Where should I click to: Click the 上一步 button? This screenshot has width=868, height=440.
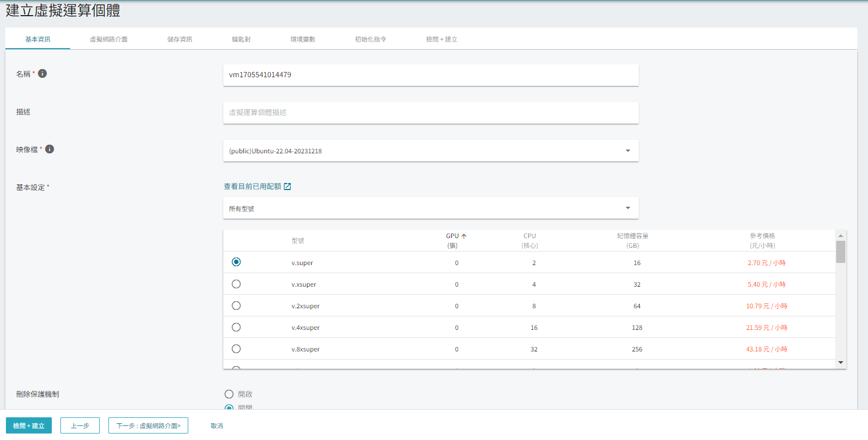pos(80,425)
